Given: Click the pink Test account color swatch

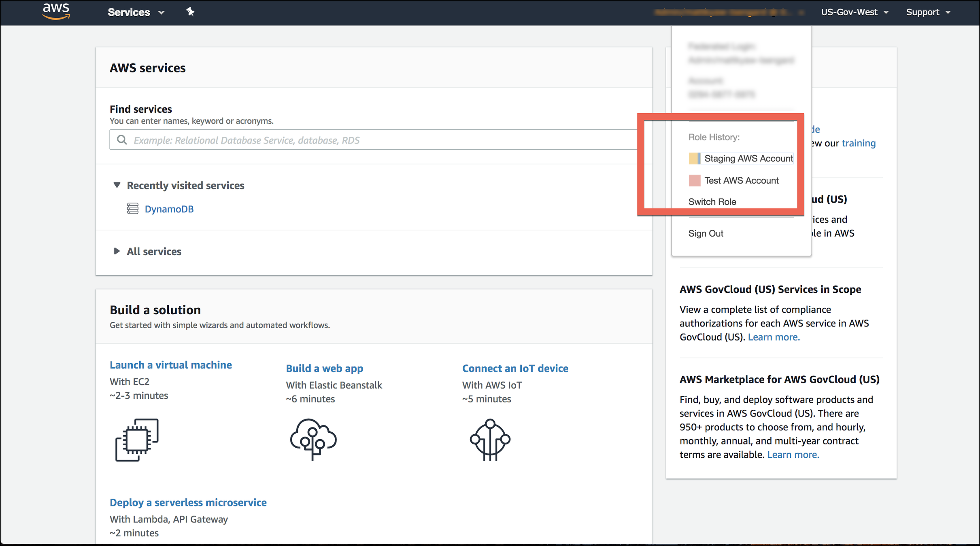Looking at the screenshot, I should [x=694, y=180].
